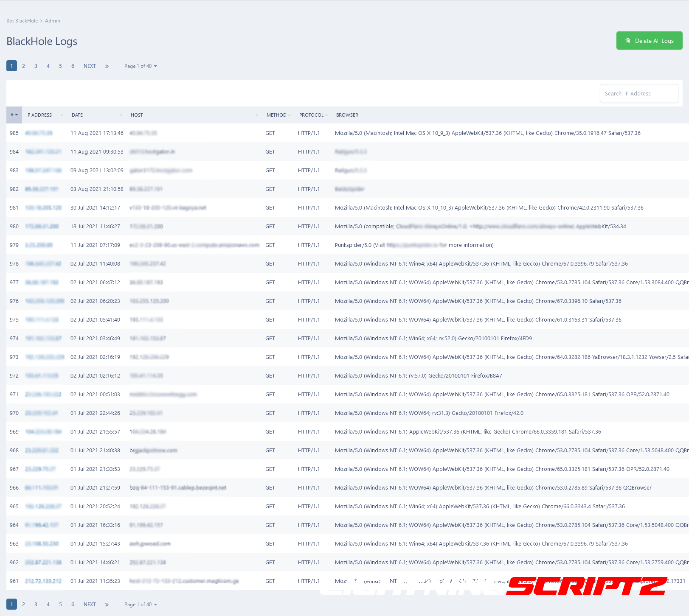Click NEXT in the bottom pagination
The width and height of the screenshot is (689, 616).
(x=90, y=605)
